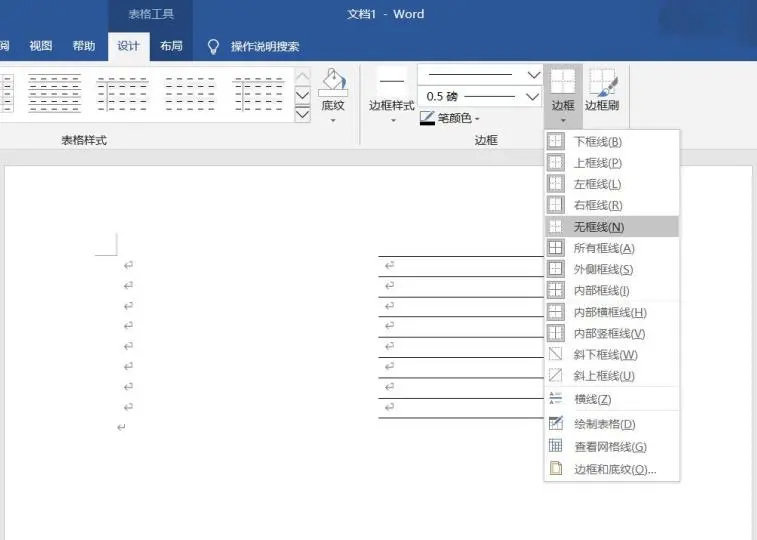
Task: Switch to the 设计 design tab
Action: coord(128,46)
